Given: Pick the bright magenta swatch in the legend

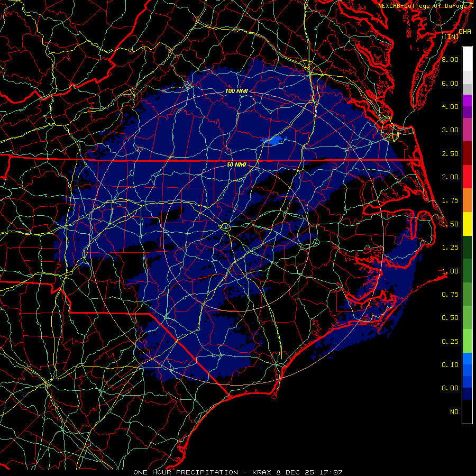Looking at the screenshot, I should (467, 100).
